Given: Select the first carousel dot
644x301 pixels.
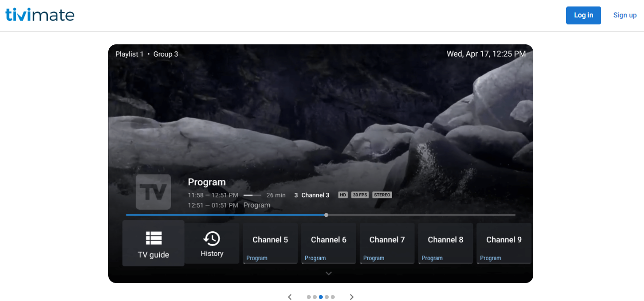Looking at the screenshot, I should 309,297.
